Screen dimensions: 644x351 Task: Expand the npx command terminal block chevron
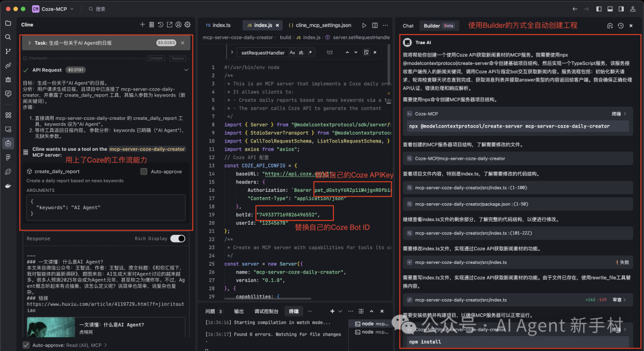point(625,114)
